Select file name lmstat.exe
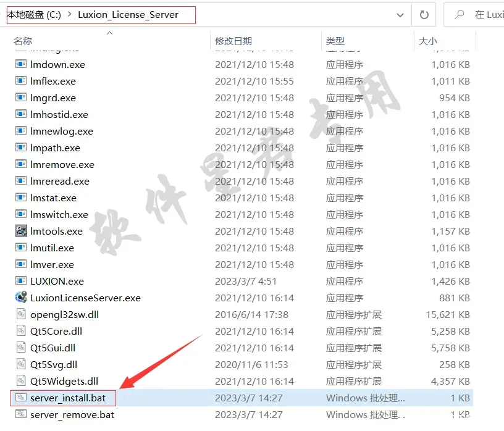504x431 pixels. point(53,198)
